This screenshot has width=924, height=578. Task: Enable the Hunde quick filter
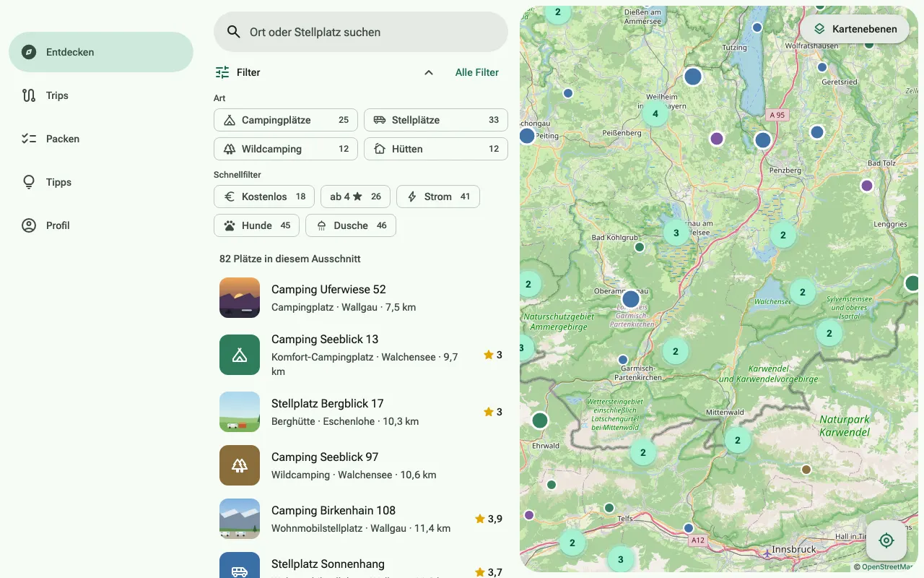(x=256, y=225)
